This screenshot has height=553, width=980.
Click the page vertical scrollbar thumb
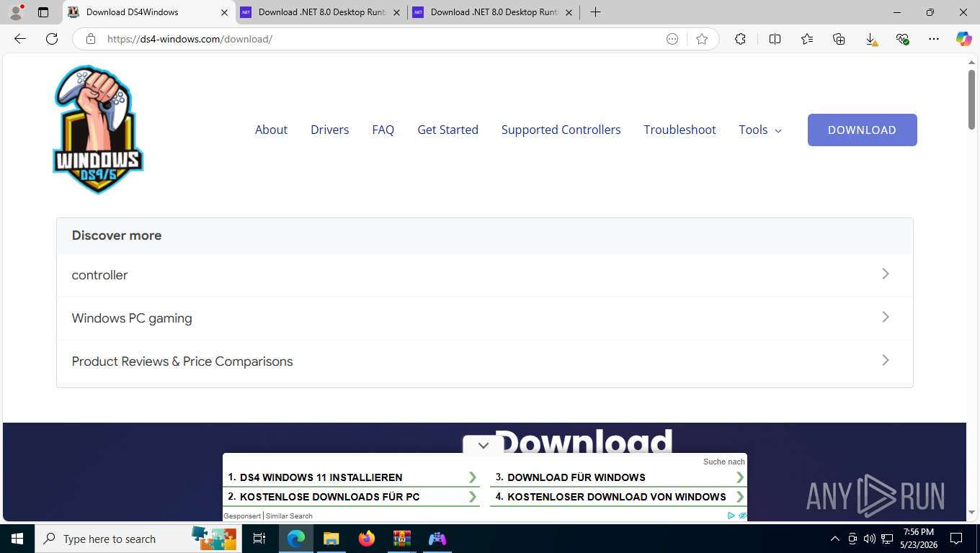point(971,100)
